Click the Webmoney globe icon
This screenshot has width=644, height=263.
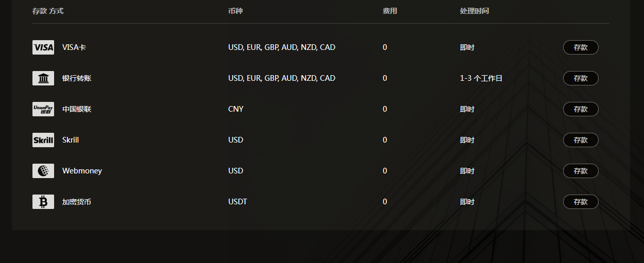(x=43, y=171)
